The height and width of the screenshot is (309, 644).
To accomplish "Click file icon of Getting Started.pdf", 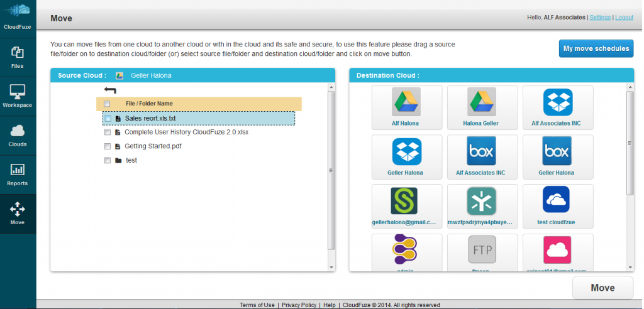I will [x=118, y=146].
